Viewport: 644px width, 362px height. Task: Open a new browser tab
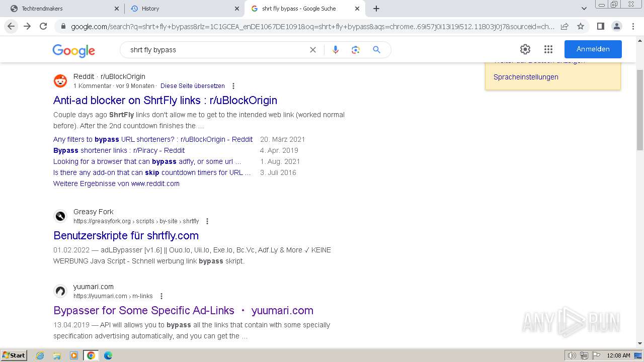click(376, 9)
